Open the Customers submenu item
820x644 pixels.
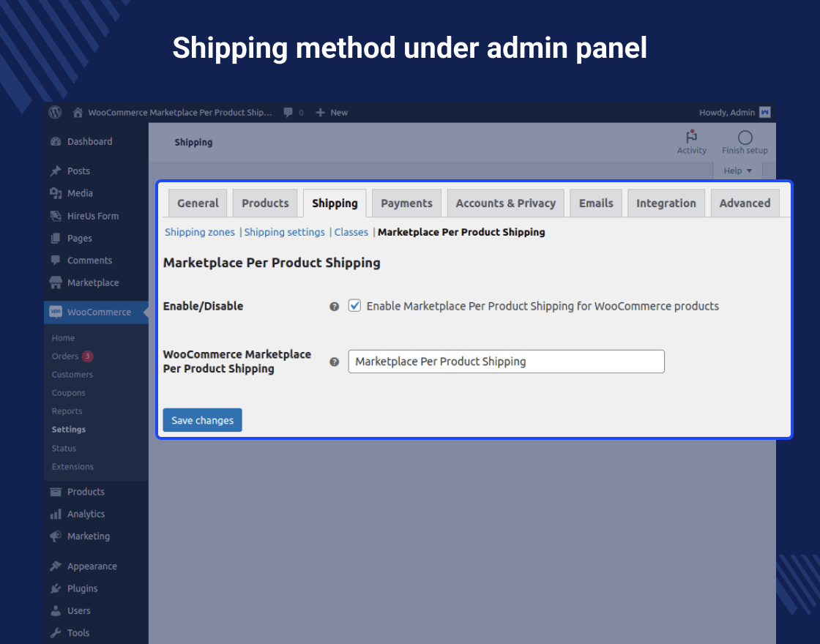tap(72, 375)
